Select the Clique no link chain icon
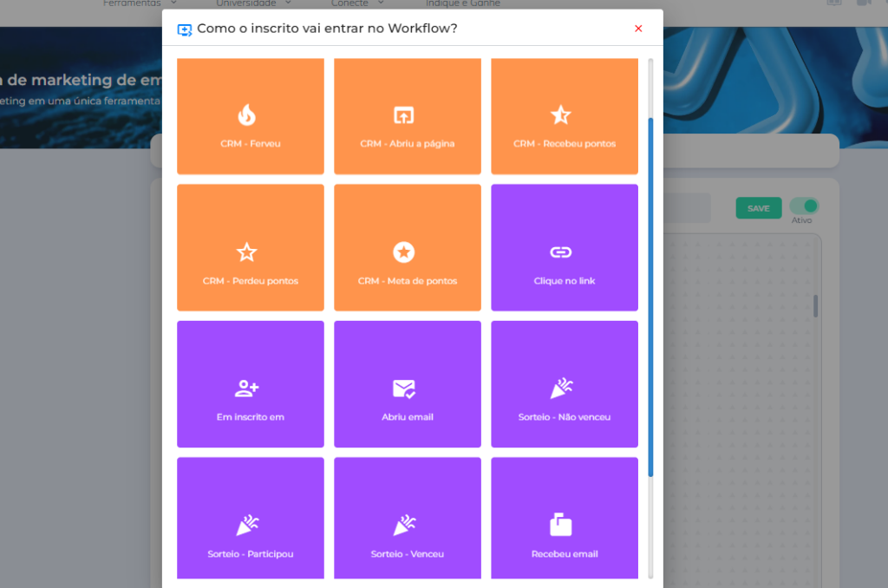Viewport: 888px width, 588px height. (560, 252)
